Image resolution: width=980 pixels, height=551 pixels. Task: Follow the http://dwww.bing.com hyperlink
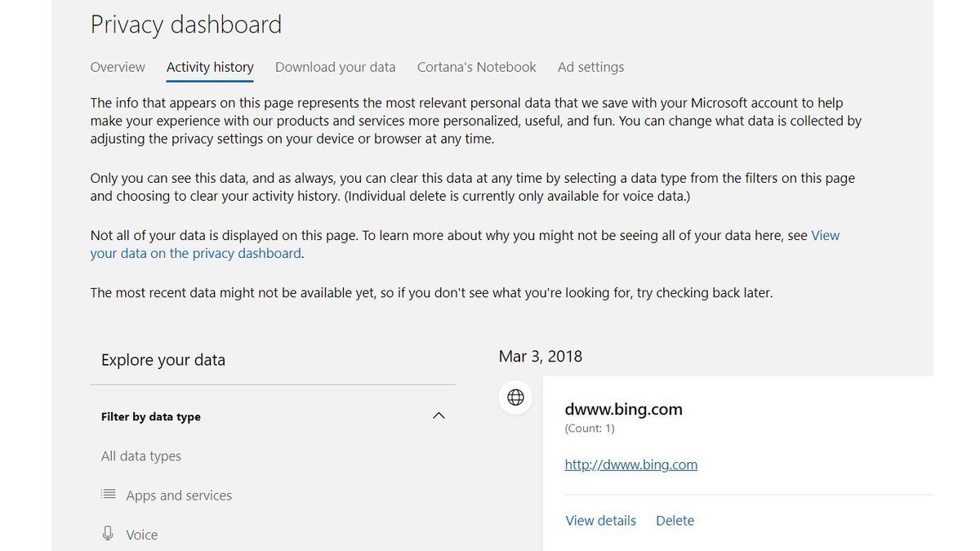point(630,464)
